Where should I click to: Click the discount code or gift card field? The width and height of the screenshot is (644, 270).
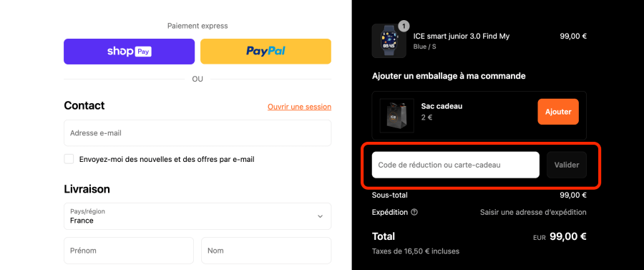[x=456, y=165]
